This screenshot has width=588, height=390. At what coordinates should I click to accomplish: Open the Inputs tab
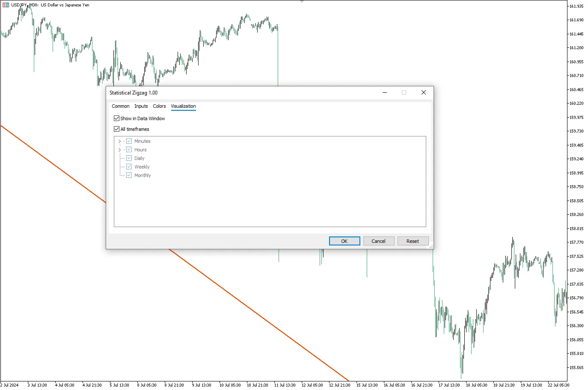click(141, 106)
